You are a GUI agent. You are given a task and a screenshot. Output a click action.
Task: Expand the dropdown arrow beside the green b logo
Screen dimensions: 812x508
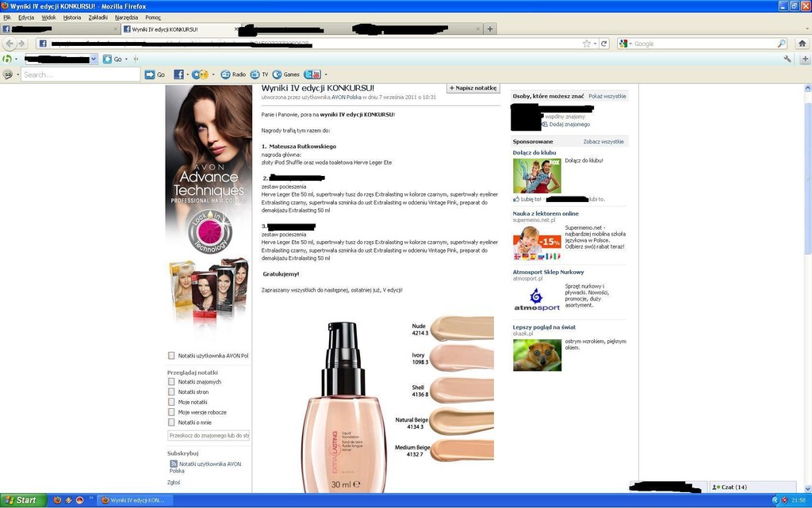pyautogui.click(x=16, y=59)
